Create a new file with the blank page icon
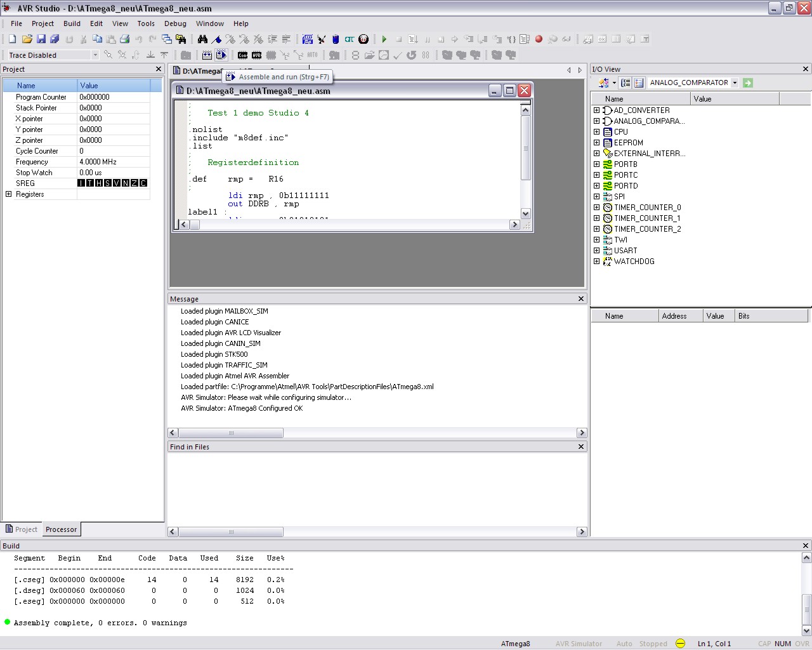This screenshot has height=650, width=812. [12, 39]
